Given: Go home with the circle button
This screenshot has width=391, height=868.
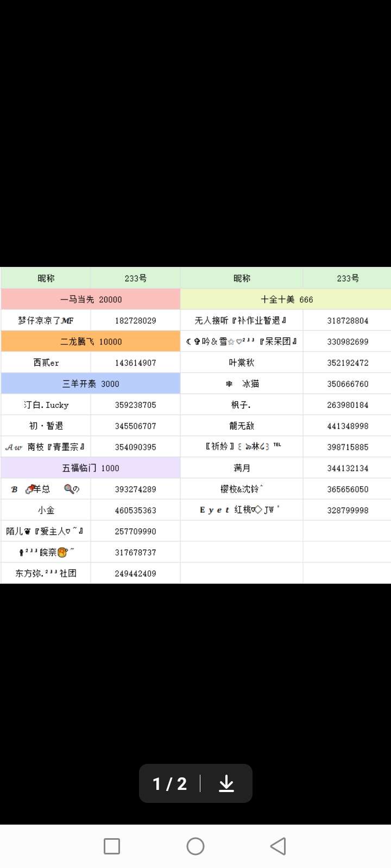Looking at the screenshot, I should click(195, 846).
